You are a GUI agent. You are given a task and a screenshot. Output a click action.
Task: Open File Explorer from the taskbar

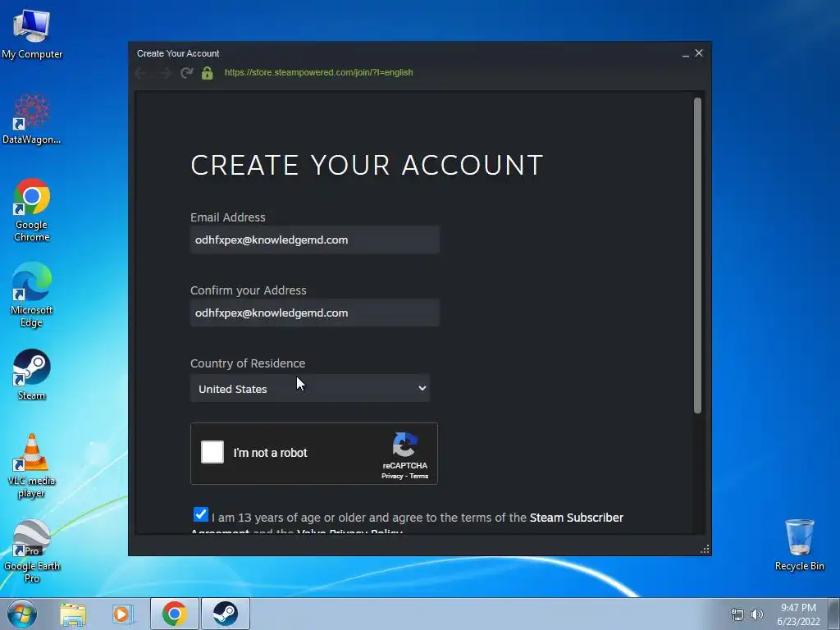[73, 614]
